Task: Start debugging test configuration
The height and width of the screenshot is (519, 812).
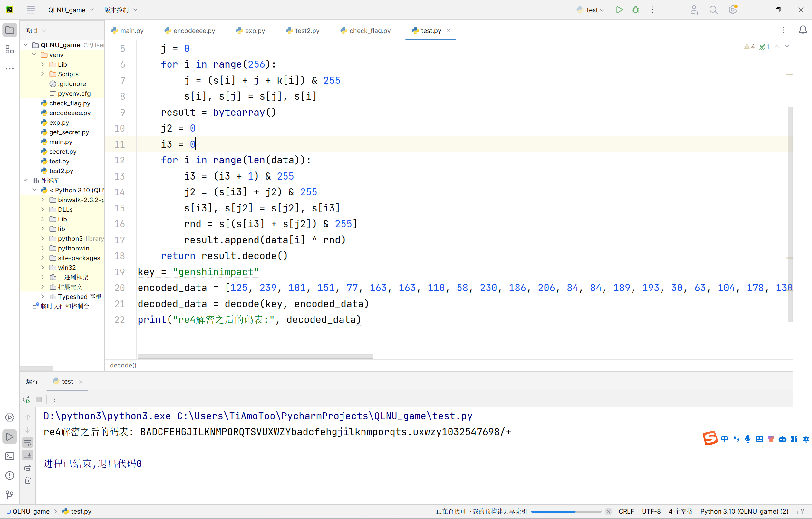Action: (x=636, y=10)
